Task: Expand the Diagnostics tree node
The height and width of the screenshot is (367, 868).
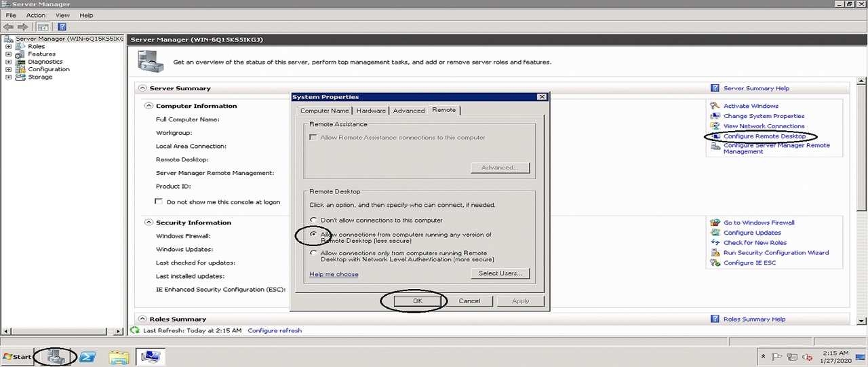Action: pos(8,62)
